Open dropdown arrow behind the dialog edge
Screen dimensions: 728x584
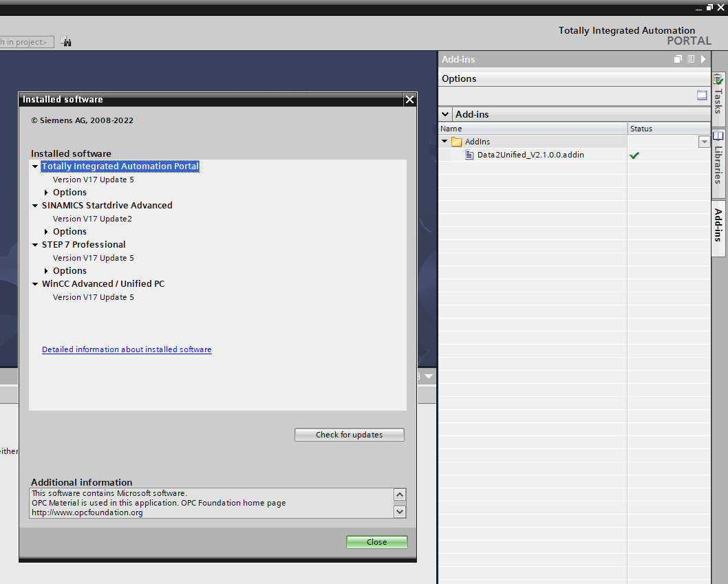[x=429, y=376]
